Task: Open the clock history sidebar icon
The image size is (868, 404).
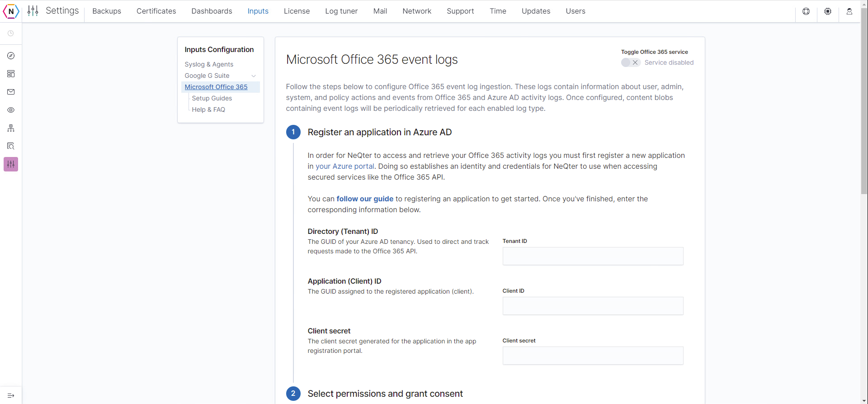Action: pos(11,33)
